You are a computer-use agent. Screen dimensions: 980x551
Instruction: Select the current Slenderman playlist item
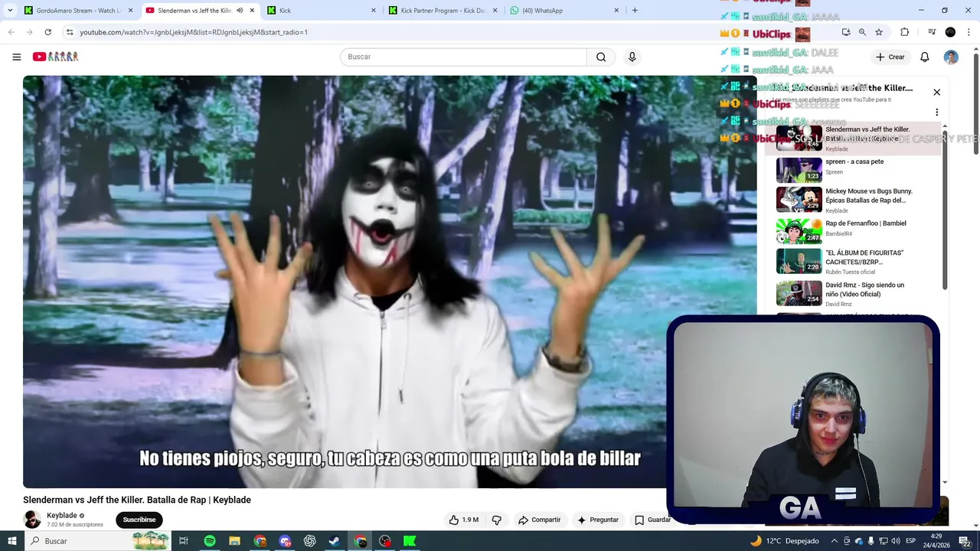(854, 139)
